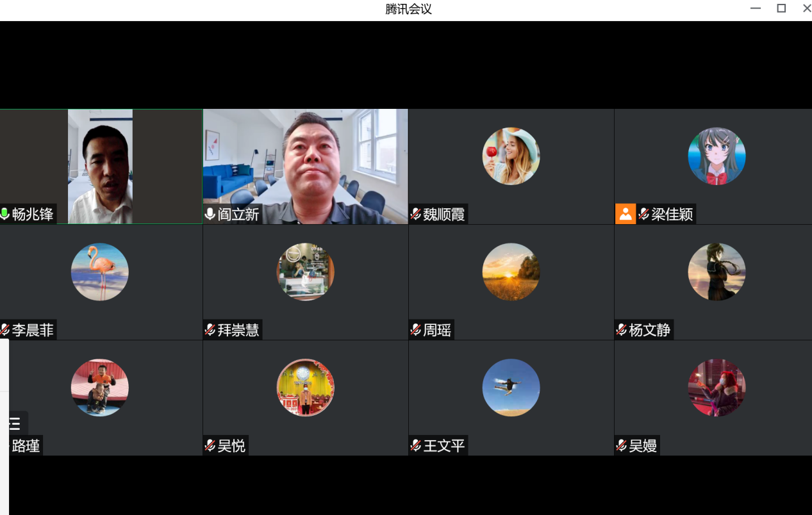Click the muted microphone icon for 梁佳颖
This screenshot has width=812, height=515.
tap(643, 214)
